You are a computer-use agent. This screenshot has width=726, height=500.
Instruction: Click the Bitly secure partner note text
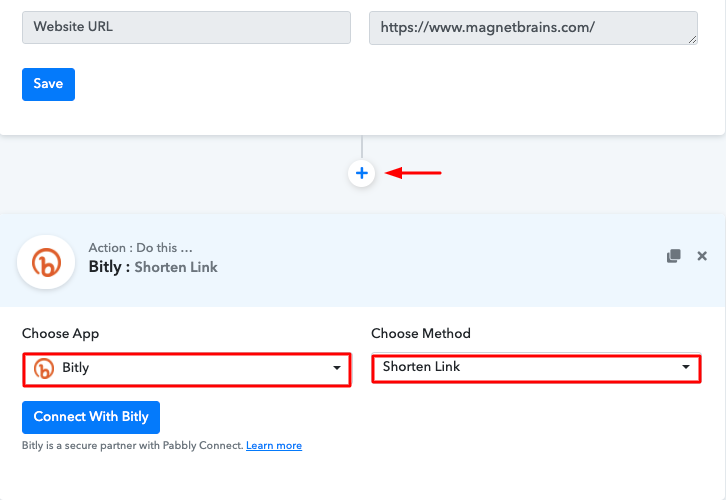click(132, 446)
